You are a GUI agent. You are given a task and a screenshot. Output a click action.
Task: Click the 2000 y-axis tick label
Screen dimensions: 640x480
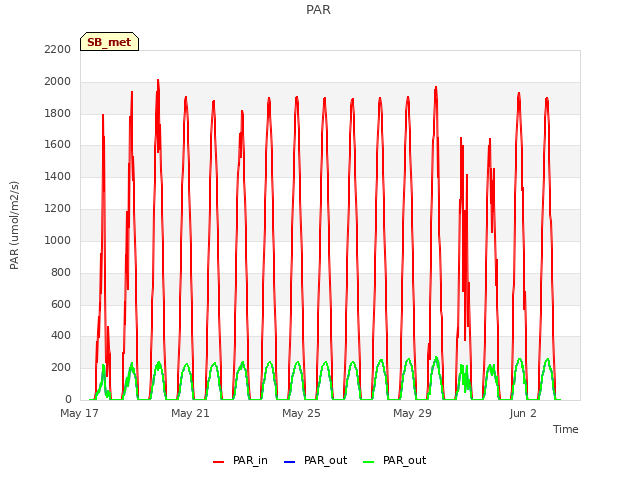[x=58, y=82]
